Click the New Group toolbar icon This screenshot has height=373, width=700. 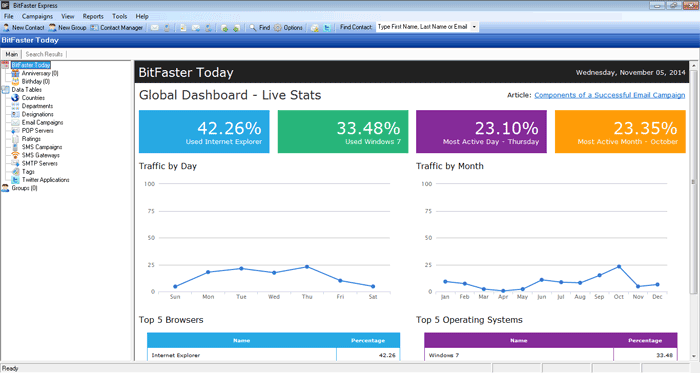click(67, 28)
